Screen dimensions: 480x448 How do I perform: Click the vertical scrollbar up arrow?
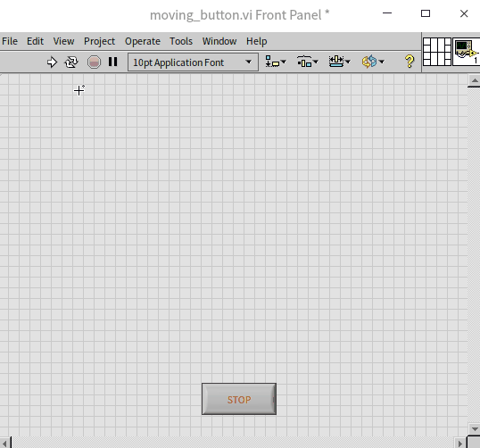pyautogui.click(x=475, y=80)
